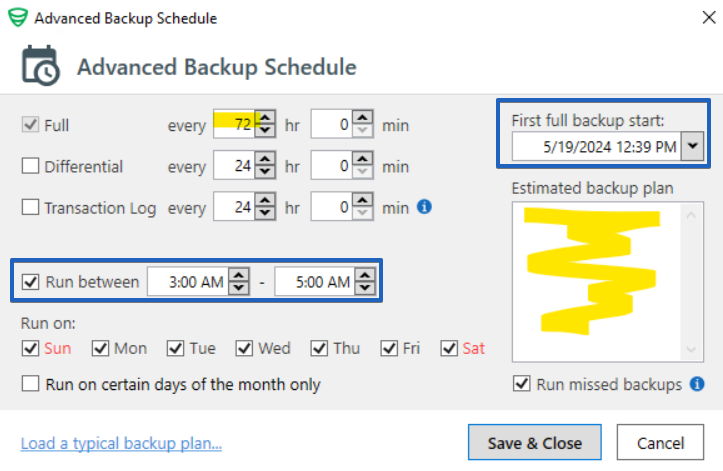Click the Run missed backups info icon
Image resolution: width=723 pixels, height=471 pixels.
tap(697, 384)
